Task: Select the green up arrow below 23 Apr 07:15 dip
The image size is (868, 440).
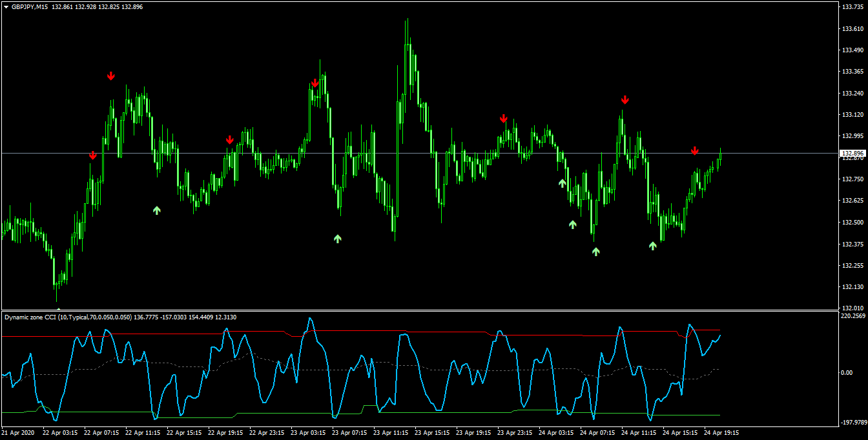Action: 337,239
